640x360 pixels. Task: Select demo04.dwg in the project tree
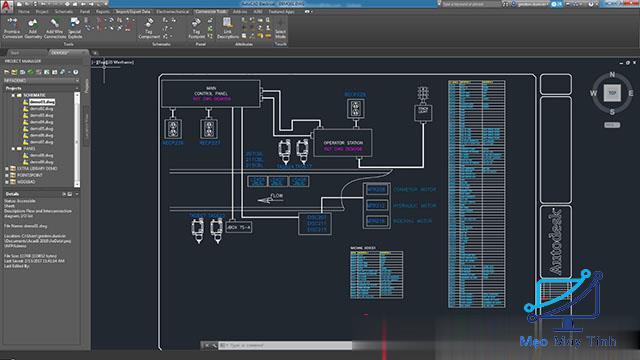pyautogui.click(x=42, y=122)
